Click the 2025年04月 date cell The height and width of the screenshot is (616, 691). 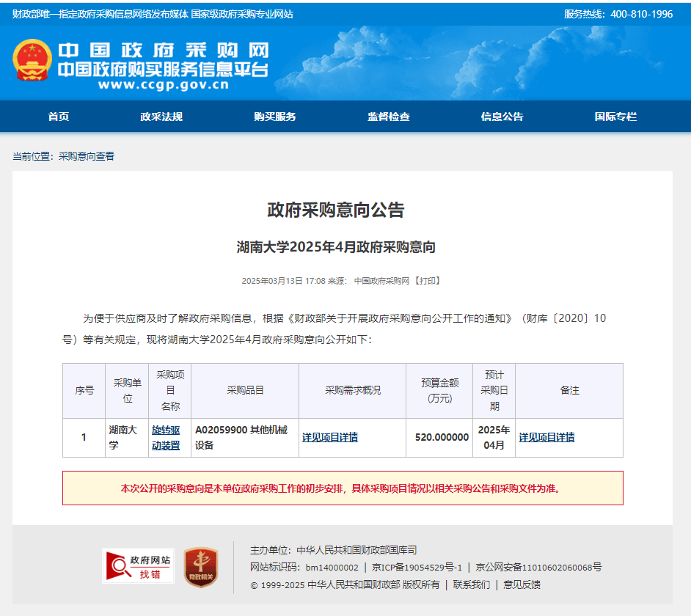pyautogui.click(x=494, y=438)
